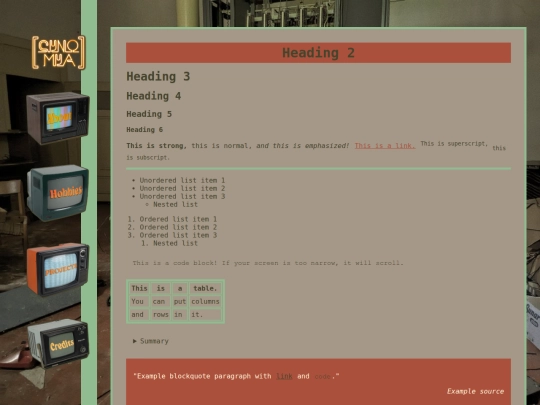Click the 'Heading 6' title
Screen dimensions: 540x405
pyautogui.click(x=145, y=129)
